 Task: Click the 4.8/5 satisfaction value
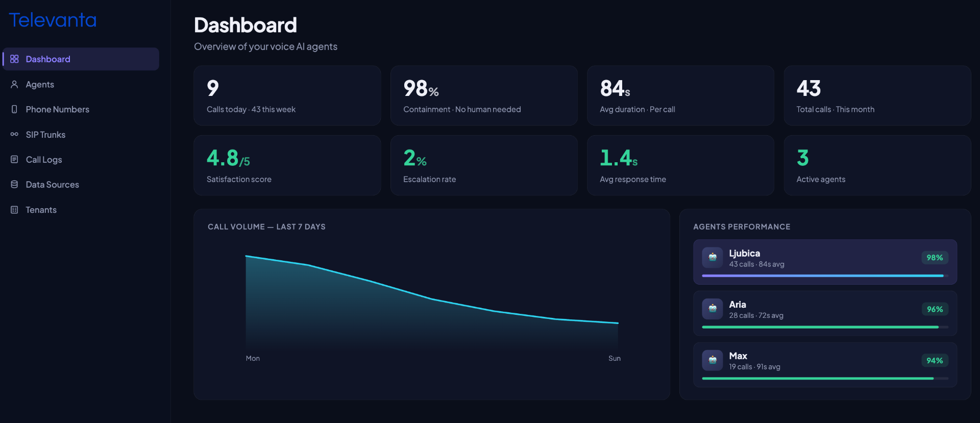pyautogui.click(x=228, y=158)
